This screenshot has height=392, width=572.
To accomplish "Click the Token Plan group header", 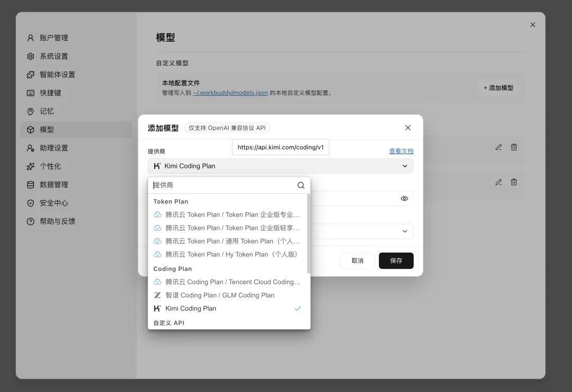I will (171, 201).
